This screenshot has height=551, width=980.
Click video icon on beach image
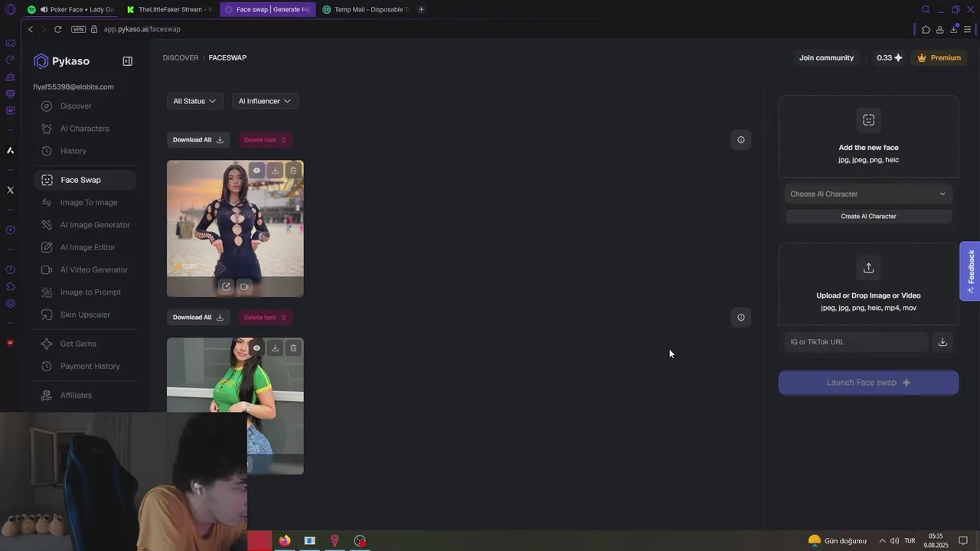pyautogui.click(x=244, y=287)
